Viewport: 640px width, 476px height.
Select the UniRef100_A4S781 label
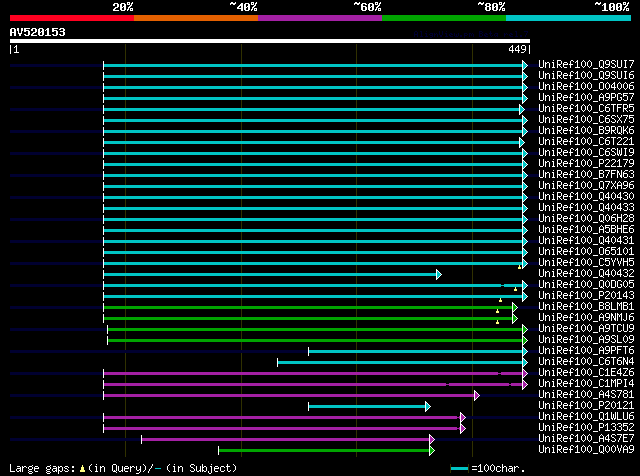[586, 395]
